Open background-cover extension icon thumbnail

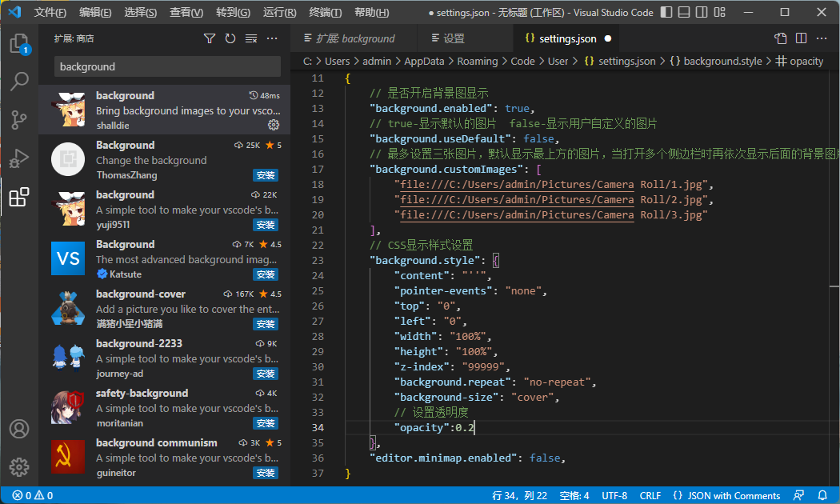(68, 309)
